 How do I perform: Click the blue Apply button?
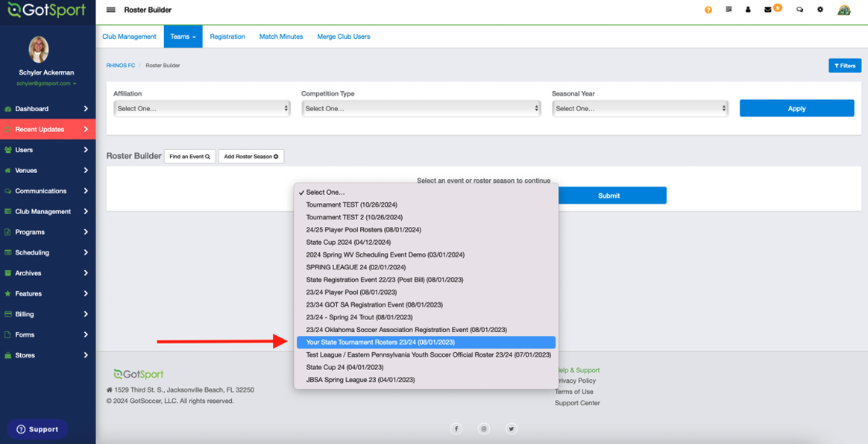pyautogui.click(x=796, y=108)
